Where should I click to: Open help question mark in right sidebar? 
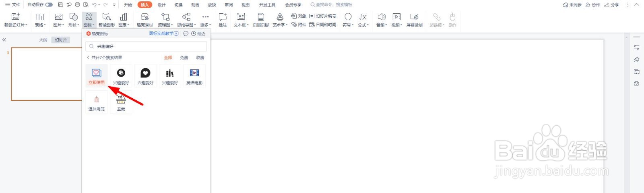pyautogui.click(x=636, y=84)
